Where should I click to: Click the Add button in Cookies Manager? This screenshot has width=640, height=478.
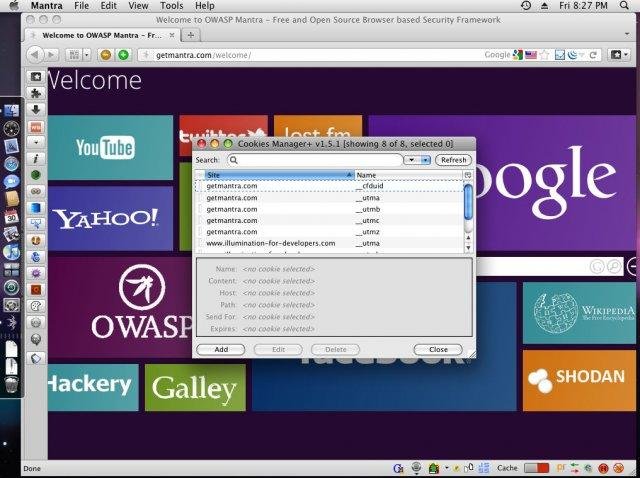(221, 349)
